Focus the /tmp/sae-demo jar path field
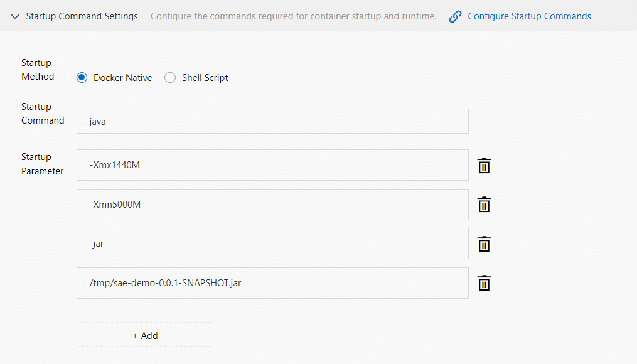637x364 pixels. [x=272, y=283]
